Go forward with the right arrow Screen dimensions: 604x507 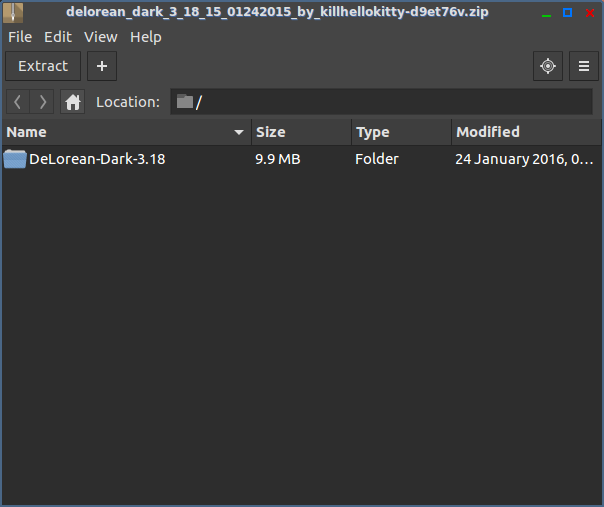point(42,102)
